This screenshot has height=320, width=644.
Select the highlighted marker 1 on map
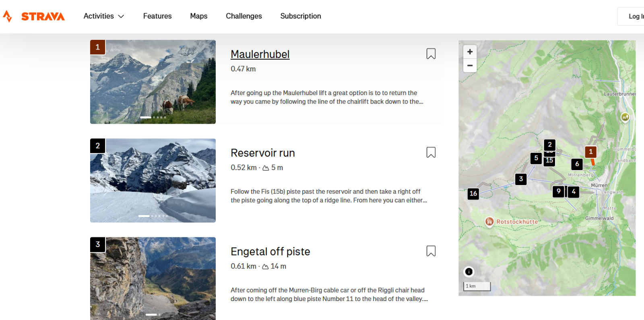pyautogui.click(x=590, y=152)
